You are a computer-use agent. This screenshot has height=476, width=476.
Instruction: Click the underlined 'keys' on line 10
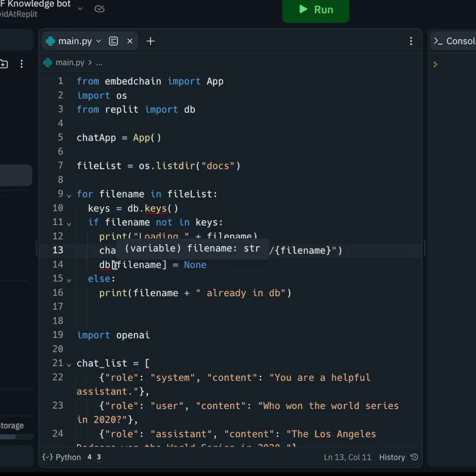pos(156,208)
